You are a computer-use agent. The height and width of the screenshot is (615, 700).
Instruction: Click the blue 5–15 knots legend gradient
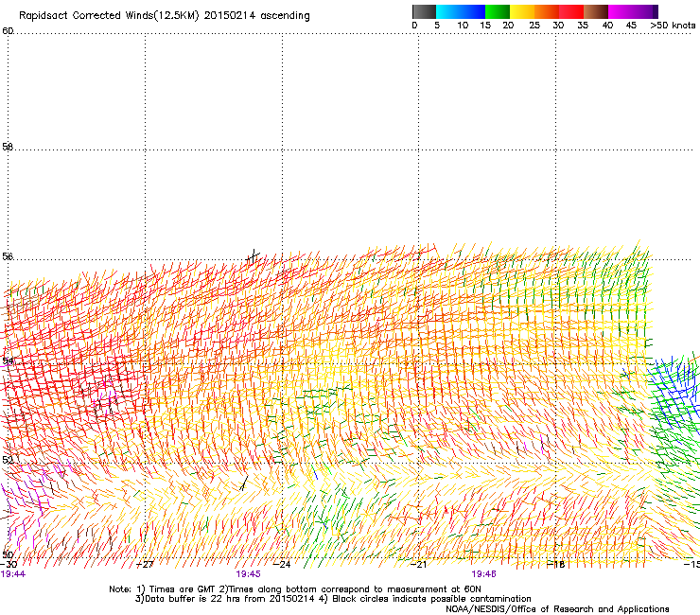click(461, 11)
